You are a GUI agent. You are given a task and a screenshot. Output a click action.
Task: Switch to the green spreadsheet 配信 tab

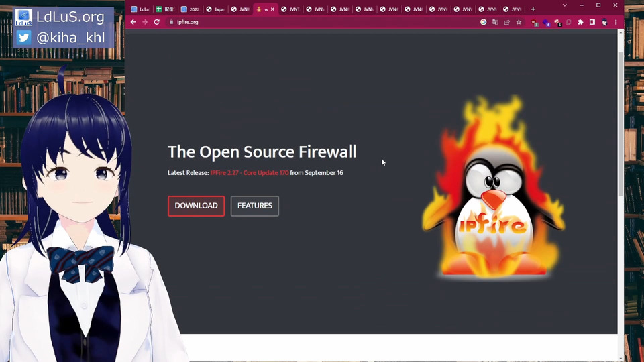[x=165, y=9]
